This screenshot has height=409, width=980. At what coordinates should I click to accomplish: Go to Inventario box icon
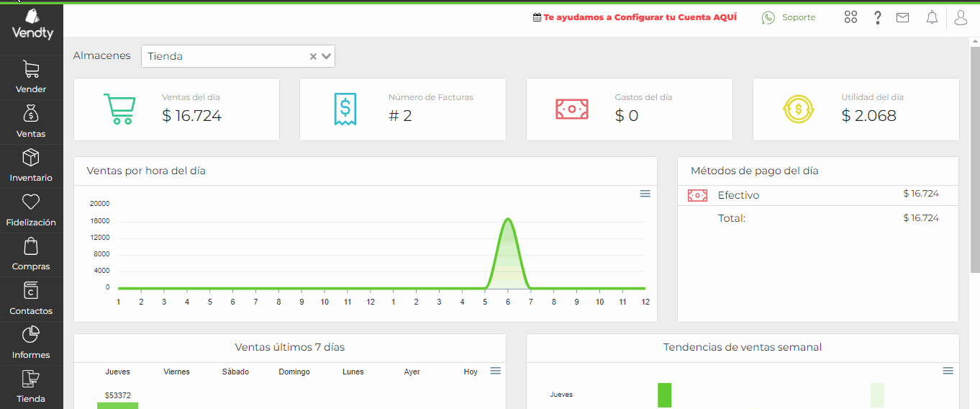coord(31,158)
